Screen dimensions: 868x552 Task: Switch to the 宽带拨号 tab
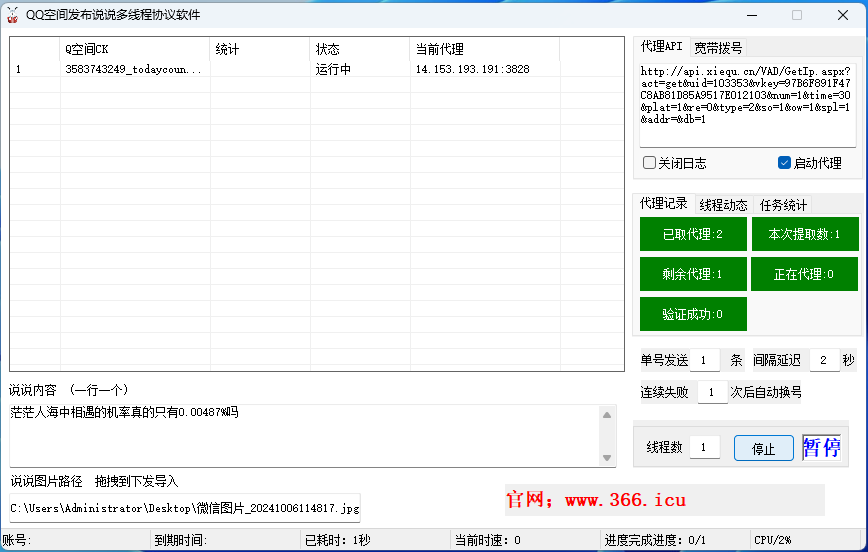[x=718, y=48]
